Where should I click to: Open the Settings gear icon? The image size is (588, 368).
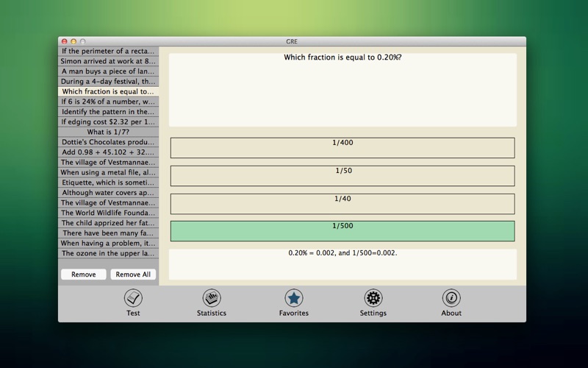(373, 298)
